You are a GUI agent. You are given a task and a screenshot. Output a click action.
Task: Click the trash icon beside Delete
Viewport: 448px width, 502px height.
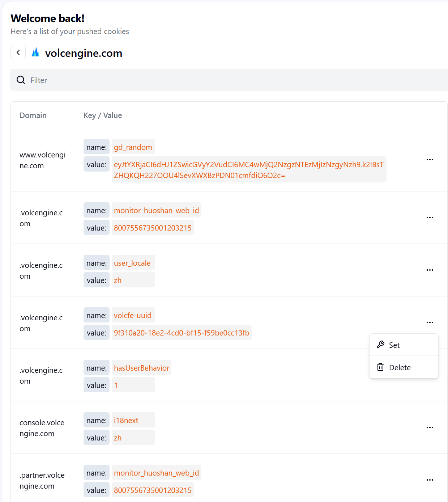pos(380,367)
